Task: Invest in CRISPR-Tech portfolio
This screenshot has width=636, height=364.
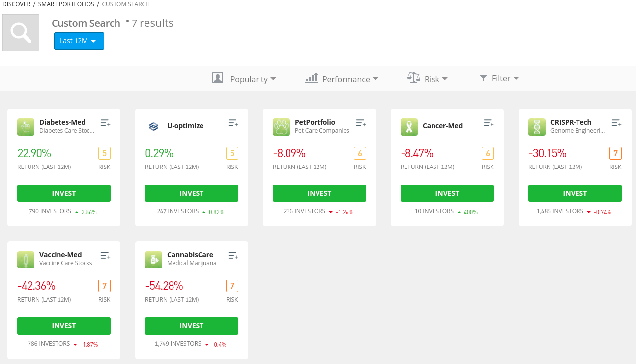Action: click(575, 193)
